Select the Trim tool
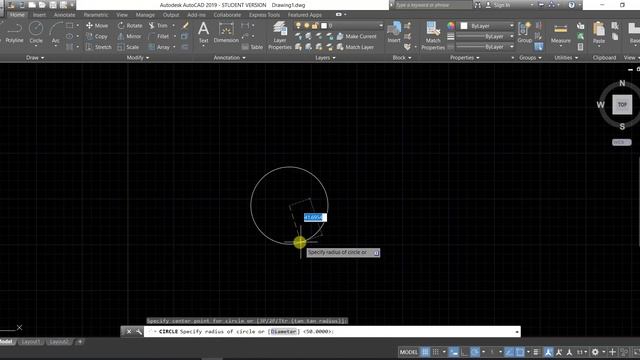Image resolution: width=640 pixels, height=360 pixels. [x=158, y=25]
